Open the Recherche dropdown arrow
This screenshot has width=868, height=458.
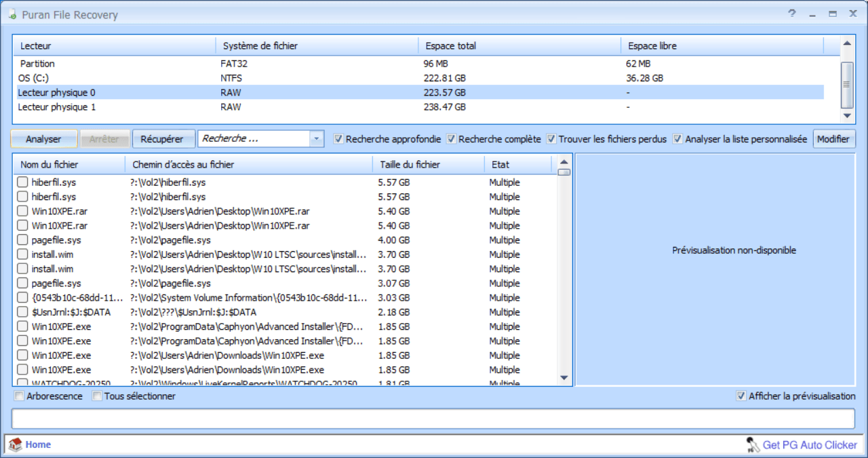pos(317,138)
